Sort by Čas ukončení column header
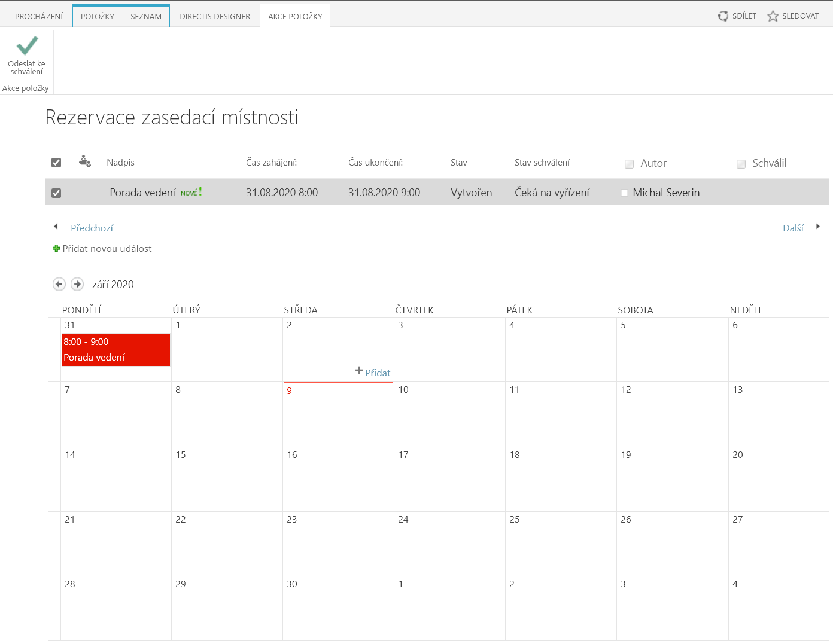The height and width of the screenshot is (644, 833). pyautogui.click(x=375, y=163)
